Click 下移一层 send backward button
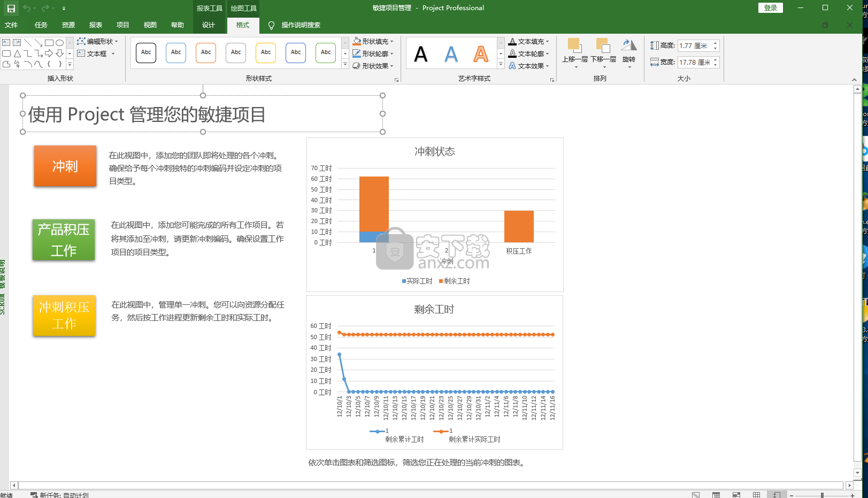 (603, 53)
